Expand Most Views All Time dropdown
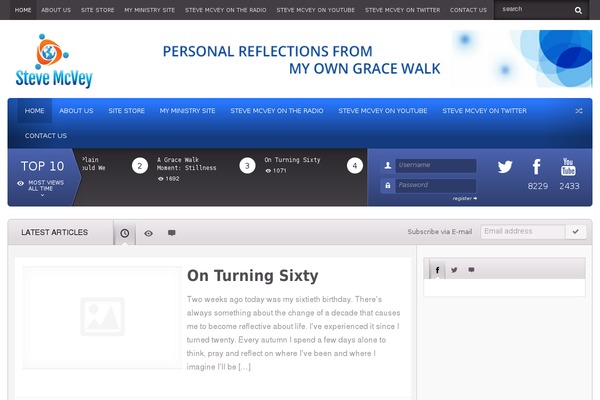The height and width of the screenshot is (400, 600). tap(42, 186)
